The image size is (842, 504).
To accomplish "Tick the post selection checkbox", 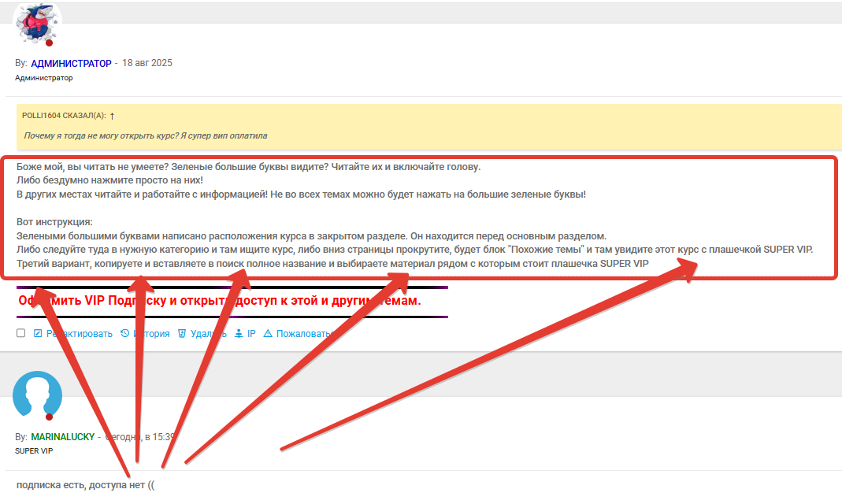I will (x=21, y=333).
